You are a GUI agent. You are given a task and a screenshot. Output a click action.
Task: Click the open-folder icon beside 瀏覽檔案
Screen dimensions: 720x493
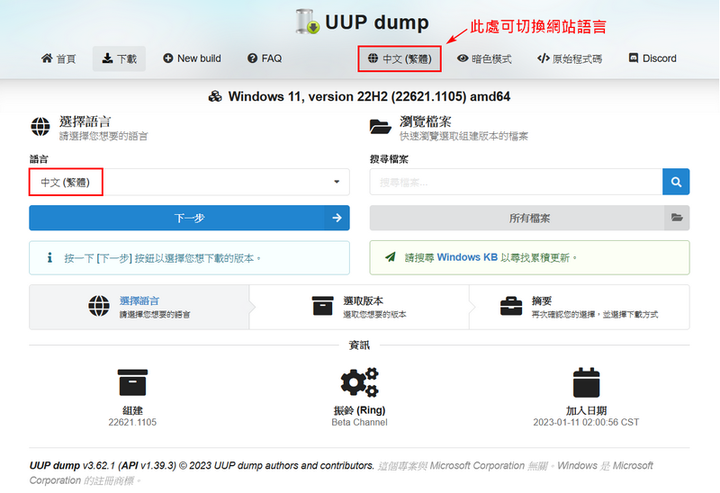[380, 127]
